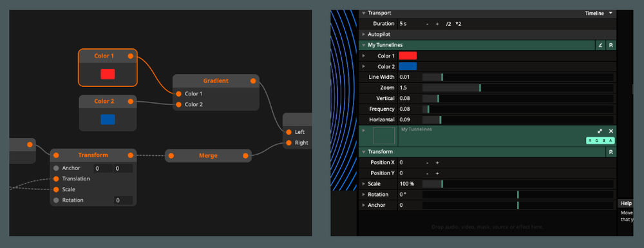Expand the Color 2 parameter row
644x248 pixels.
(363, 66)
